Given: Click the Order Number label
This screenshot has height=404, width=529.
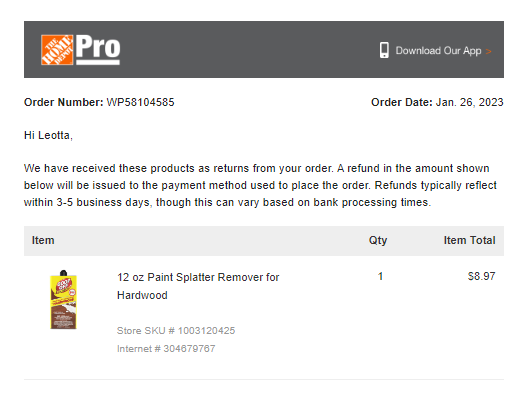Looking at the screenshot, I should [63, 102].
